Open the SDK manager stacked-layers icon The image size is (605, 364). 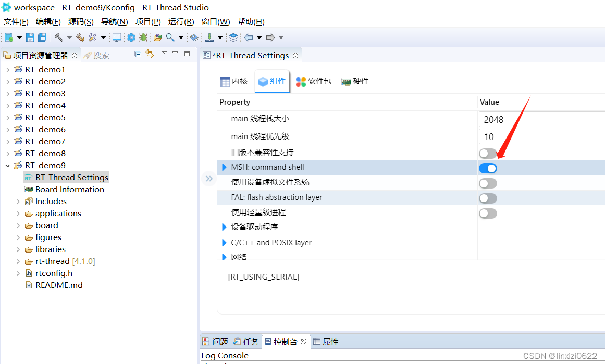[x=233, y=37]
